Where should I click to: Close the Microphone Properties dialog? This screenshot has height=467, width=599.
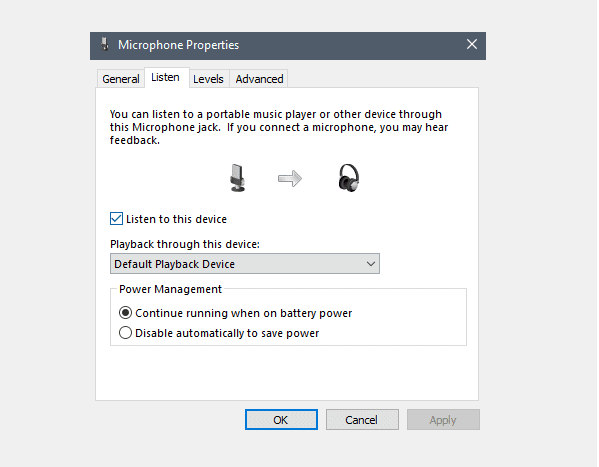click(472, 44)
